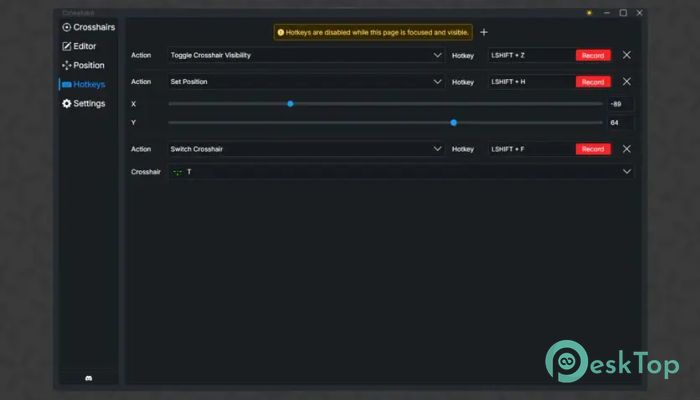The image size is (700, 400).
Task: Expand the Switch Crosshair action dropdown
Action: tap(306, 149)
